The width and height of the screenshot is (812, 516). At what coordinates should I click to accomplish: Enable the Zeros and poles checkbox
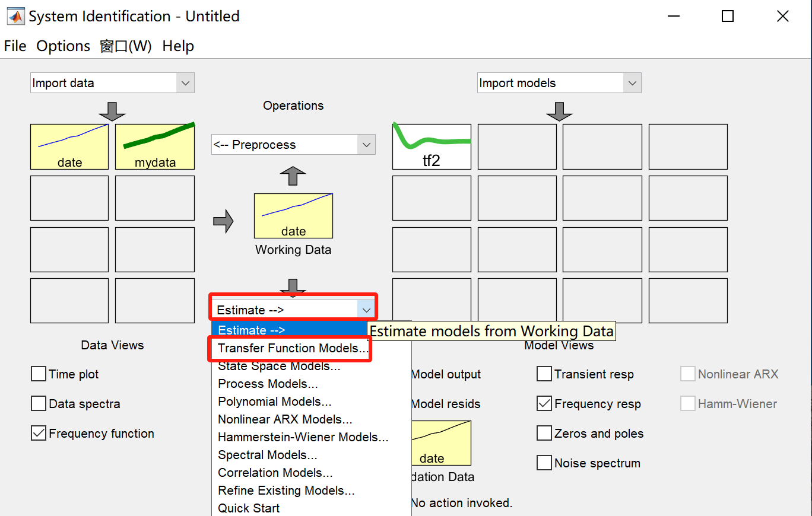pyautogui.click(x=544, y=434)
